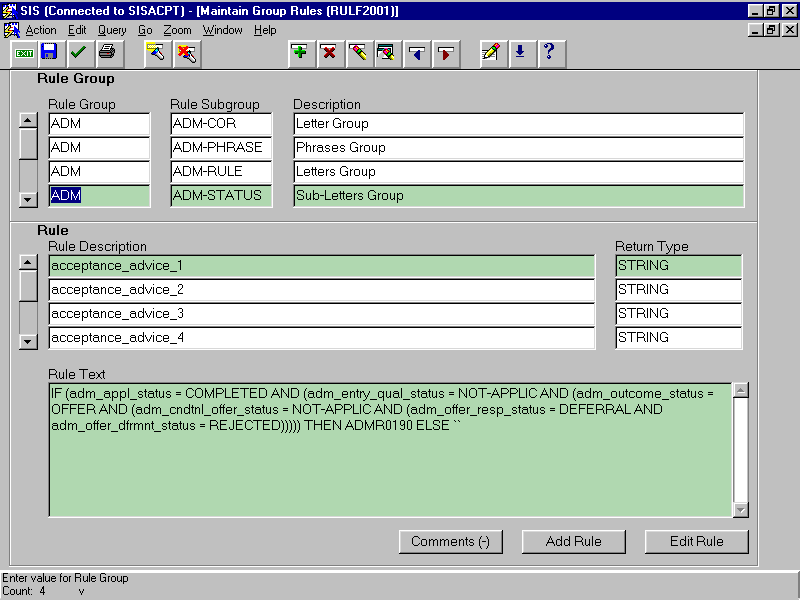Viewport: 800px width, 600px height.
Task: Select the Letter Group description field
Action: click(x=518, y=124)
